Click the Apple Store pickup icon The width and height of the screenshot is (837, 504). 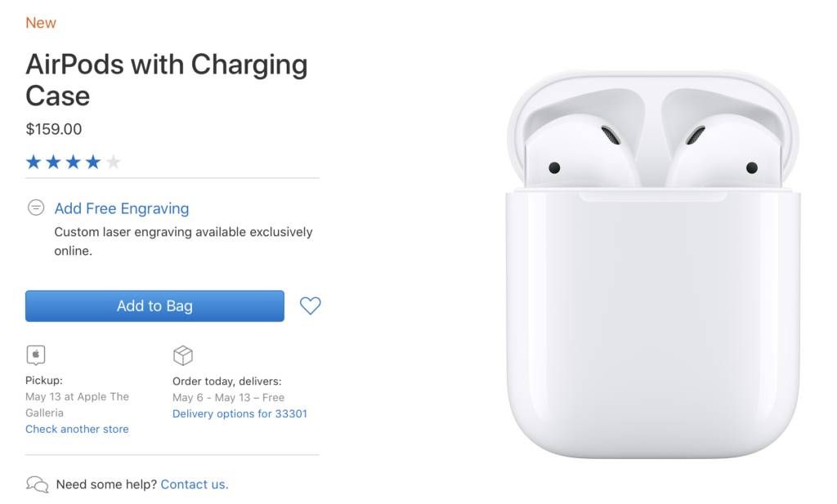[x=36, y=355]
